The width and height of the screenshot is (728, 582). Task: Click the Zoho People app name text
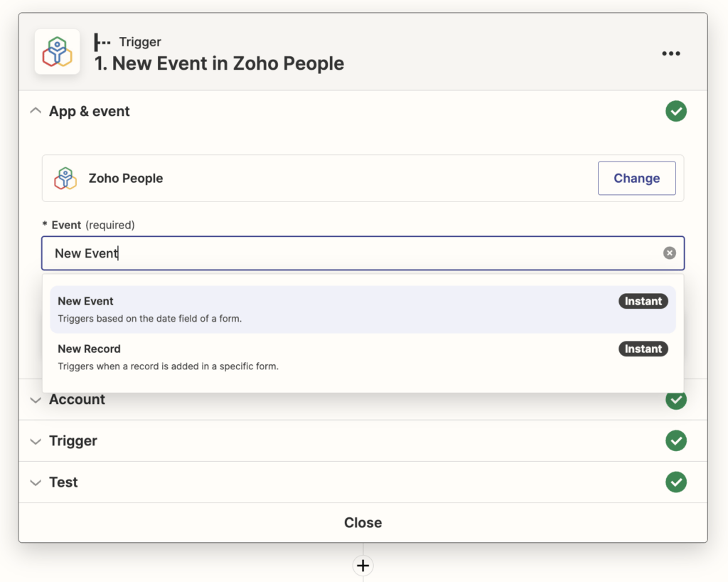tap(126, 179)
